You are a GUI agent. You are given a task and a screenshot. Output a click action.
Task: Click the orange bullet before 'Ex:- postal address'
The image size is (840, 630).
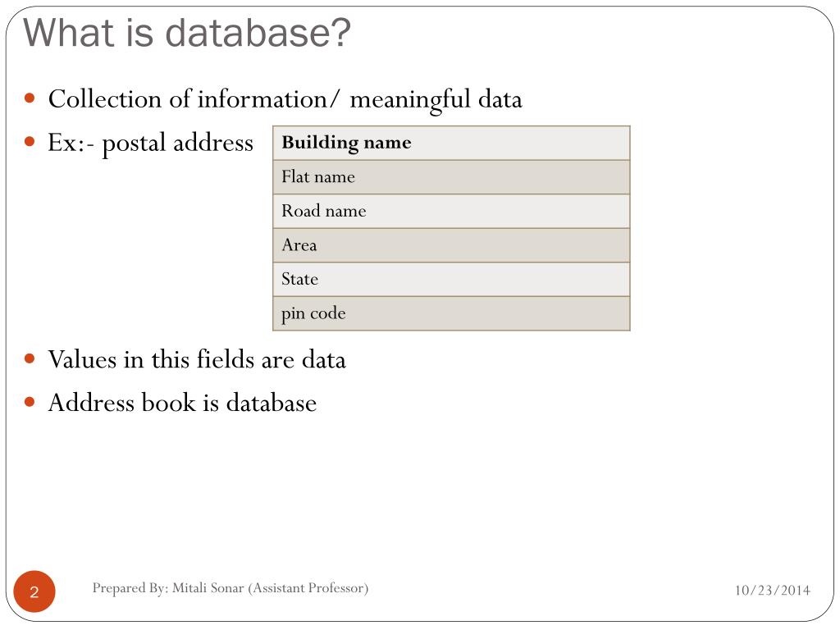click(30, 142)
